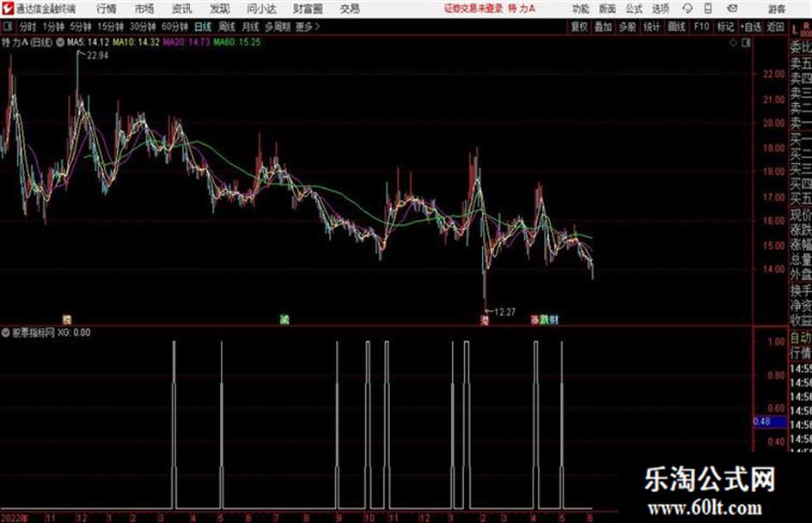Open the 选项 menu
The height and width of the screenshot is (523, 812).
coord(660,9)
